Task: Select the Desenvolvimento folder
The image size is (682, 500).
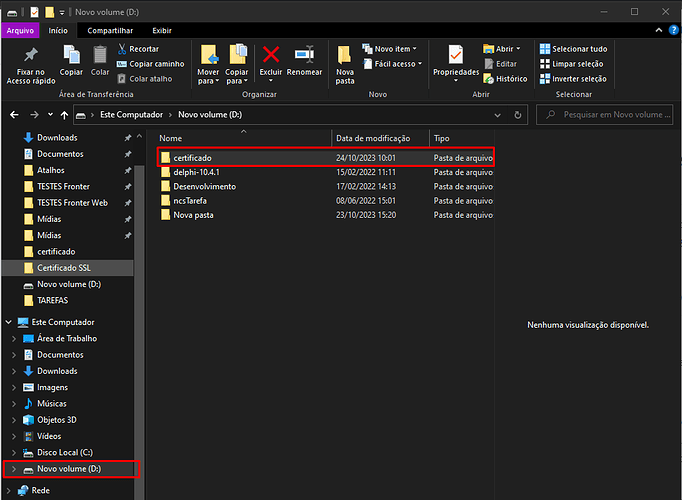Action: (x=326, y=187)
